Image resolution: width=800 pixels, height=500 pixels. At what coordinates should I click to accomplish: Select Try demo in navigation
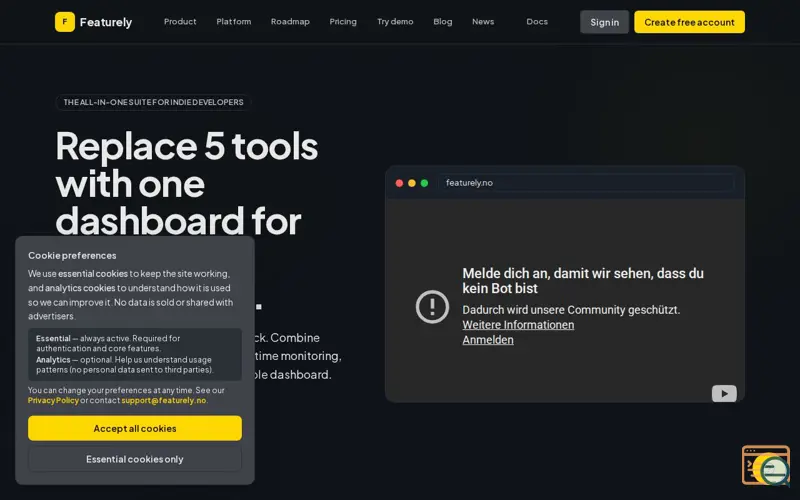tap(395, 21)
